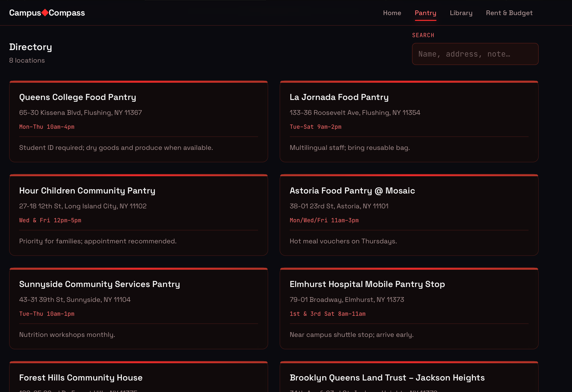Open Queens College Food Pantry card title

[77, 97]
